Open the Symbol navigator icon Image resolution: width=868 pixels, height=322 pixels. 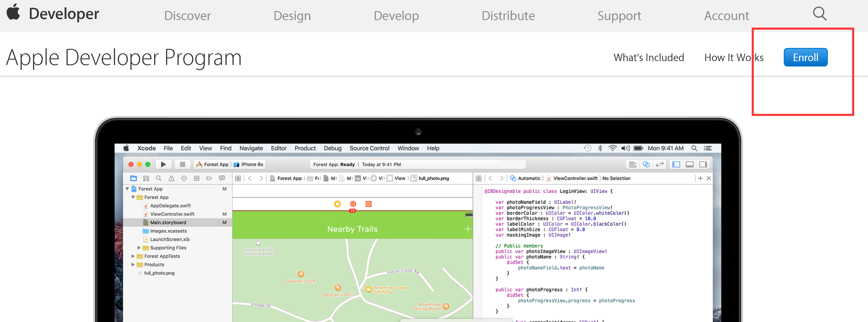146,178
